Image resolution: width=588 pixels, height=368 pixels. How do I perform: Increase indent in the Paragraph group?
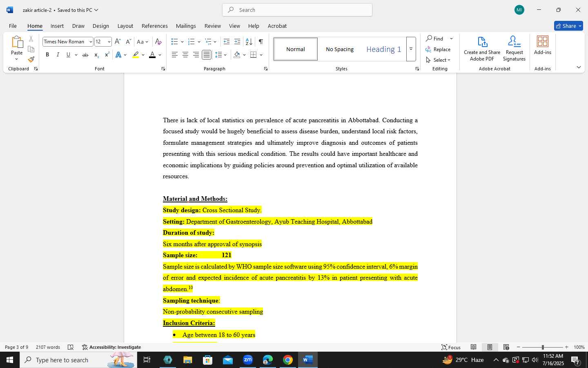pyautogui.click(x=237, y=42)
